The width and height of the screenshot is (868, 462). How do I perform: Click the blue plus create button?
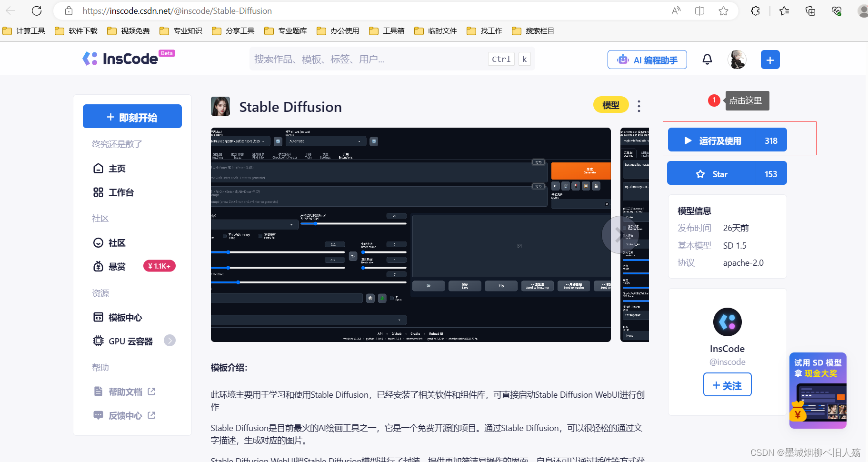pyautogui.click(x=770, y=60)
